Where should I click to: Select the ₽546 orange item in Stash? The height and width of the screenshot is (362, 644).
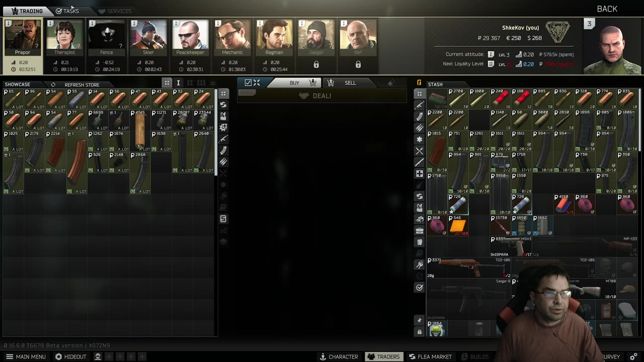[458, 226]
